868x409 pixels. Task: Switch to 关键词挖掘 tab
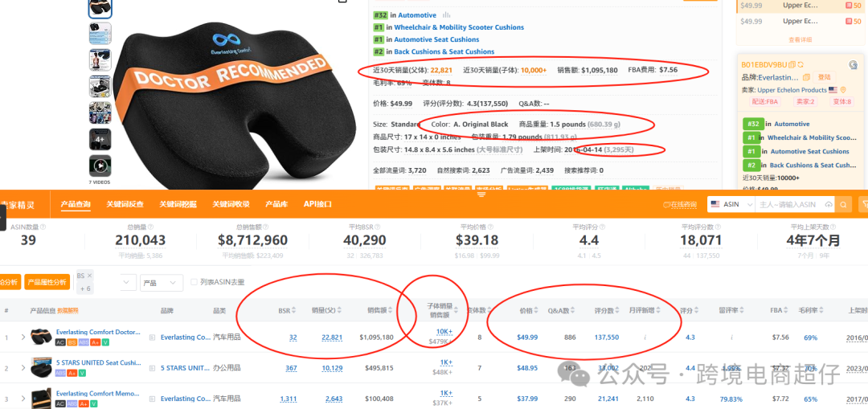point(178,204)
